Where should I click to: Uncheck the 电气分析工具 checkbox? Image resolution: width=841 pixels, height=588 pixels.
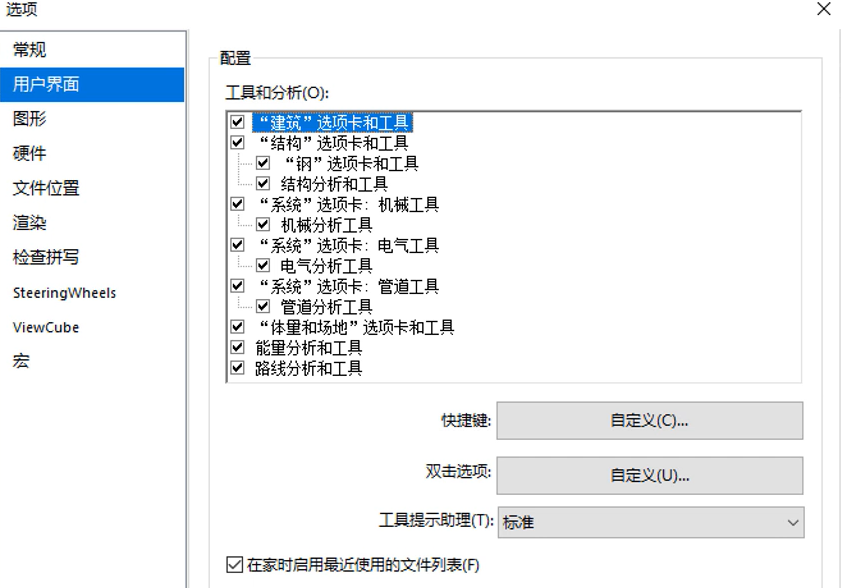(x=263, y=265)
